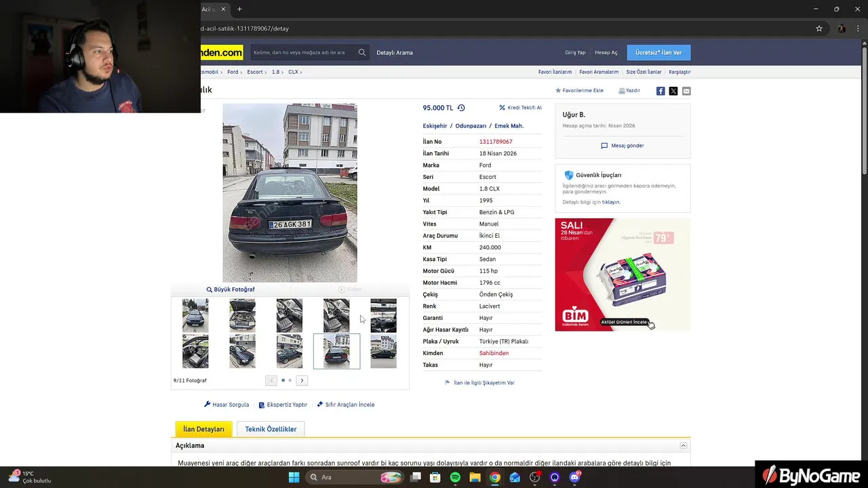Open Size Özel İlanlar menu item

pos(644,72)
